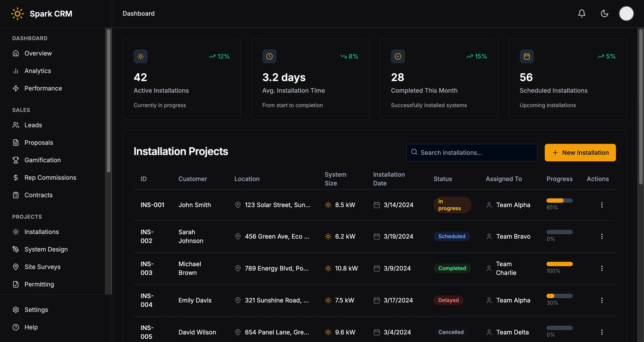
Task: Expand the actions menu for Emily Davis row
Action: (x=602, y=300)
